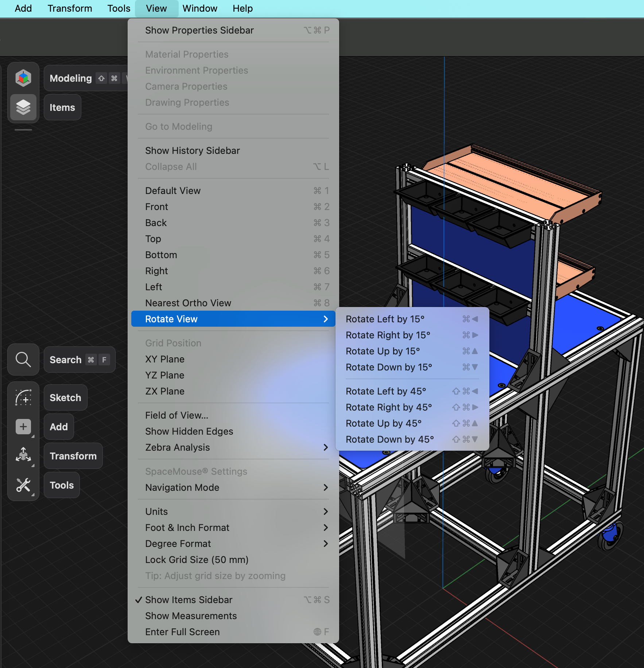Click the Modeling label button
This screenshot has height=668, width=644.
pyautogui.click(x=86, y=78)
